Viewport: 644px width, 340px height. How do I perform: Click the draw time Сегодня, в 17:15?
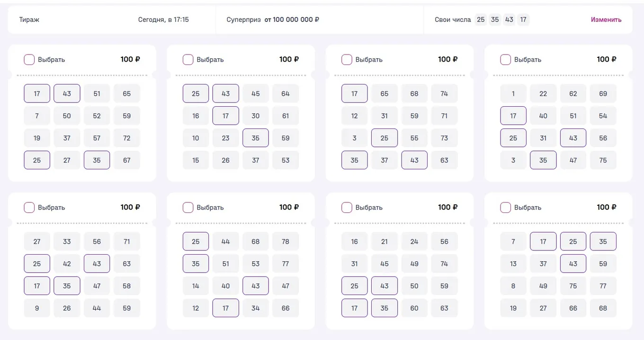click(x=163, y=19)
